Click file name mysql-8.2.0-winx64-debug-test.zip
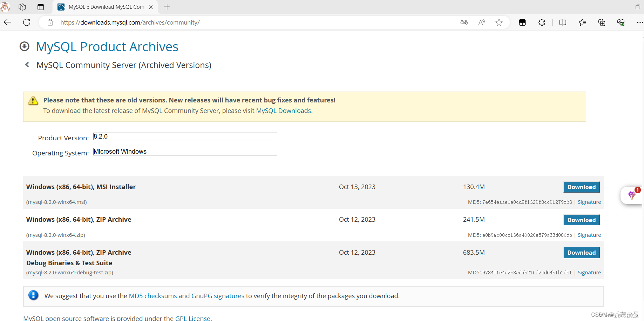The image size is (644, 321). tap(70, 273)
